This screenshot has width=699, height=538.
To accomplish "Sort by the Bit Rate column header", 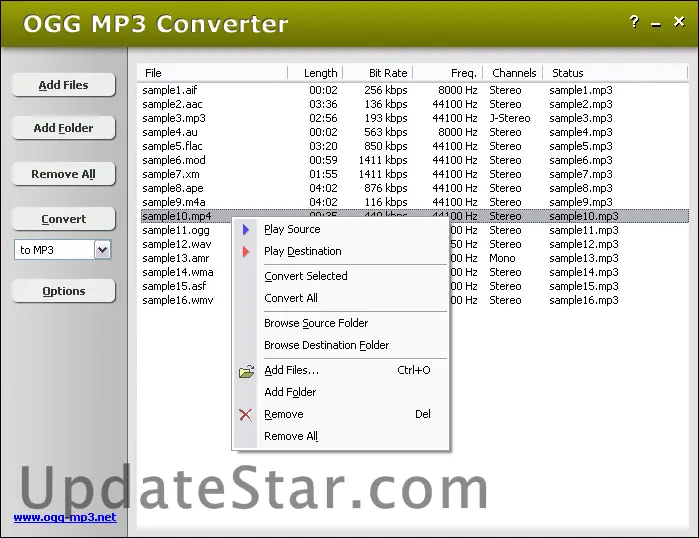I will tap(378, 73).
